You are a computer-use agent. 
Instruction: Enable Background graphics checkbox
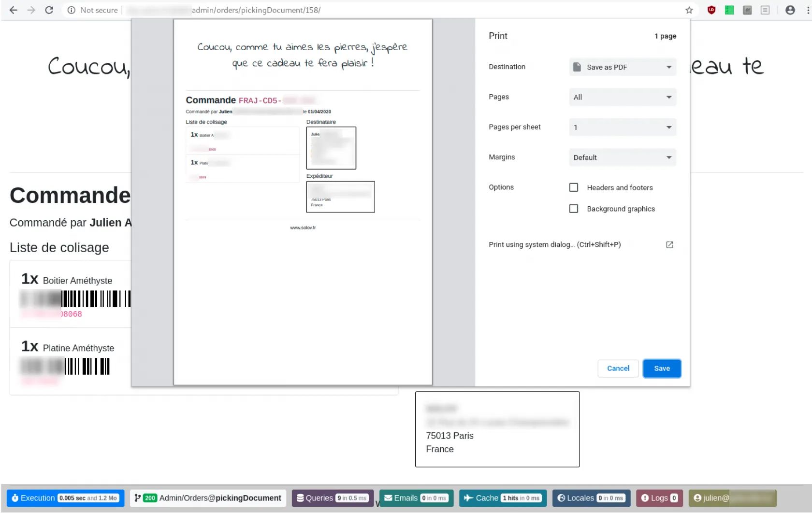click(x=574, y=209)
